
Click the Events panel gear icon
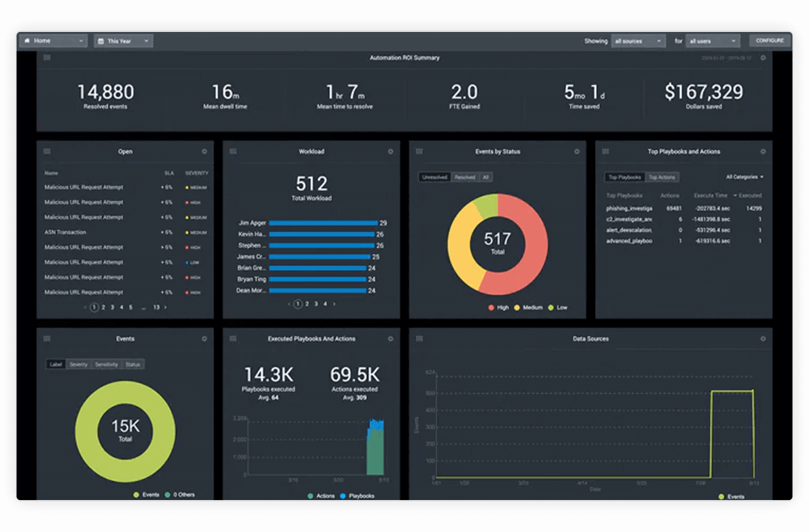[204, 338]
